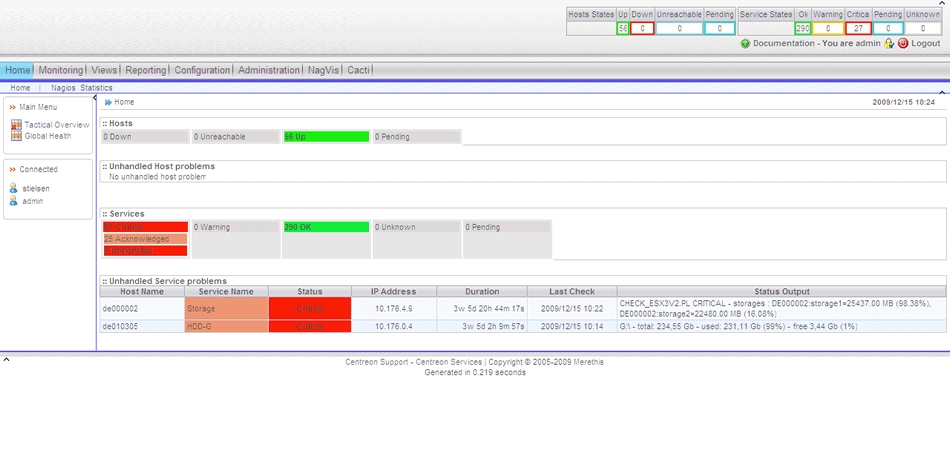
Task: Click the Service Warning count box in header
Action: 828,28
